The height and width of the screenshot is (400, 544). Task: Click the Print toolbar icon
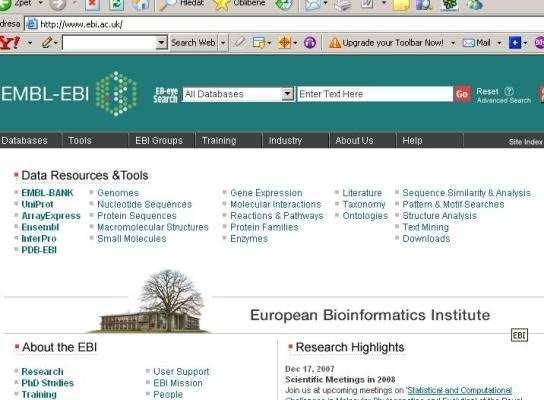click(x=343, y=5)
